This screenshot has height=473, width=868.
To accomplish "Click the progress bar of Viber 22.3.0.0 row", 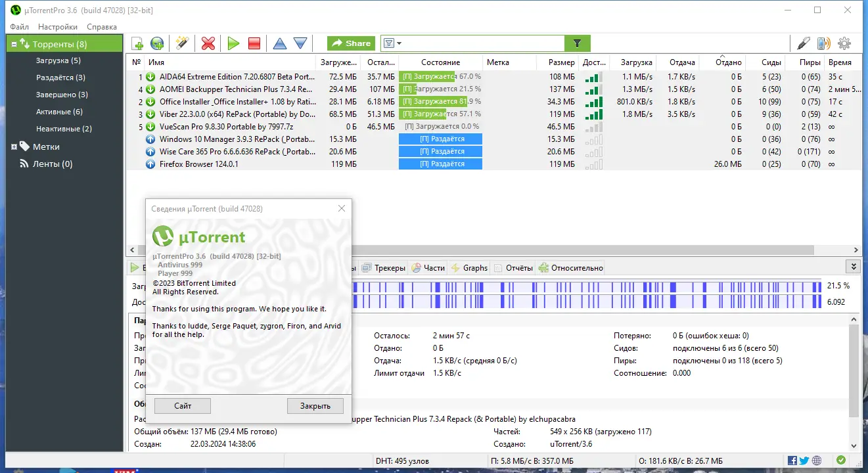I will [x=440, y=114].
